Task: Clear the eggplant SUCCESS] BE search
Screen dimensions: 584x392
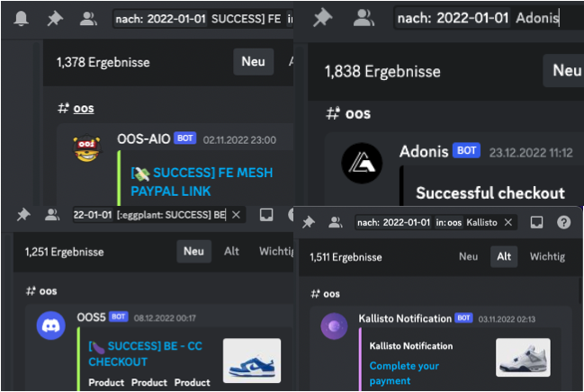Action: pyautogui.click(x=236, y=215)
